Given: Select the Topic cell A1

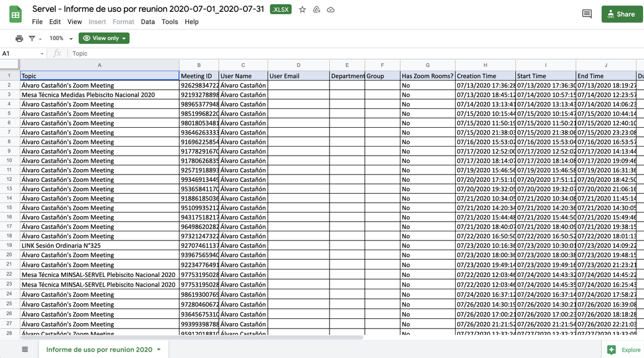Looking at the screenshot, I should (x=99, y=76).
